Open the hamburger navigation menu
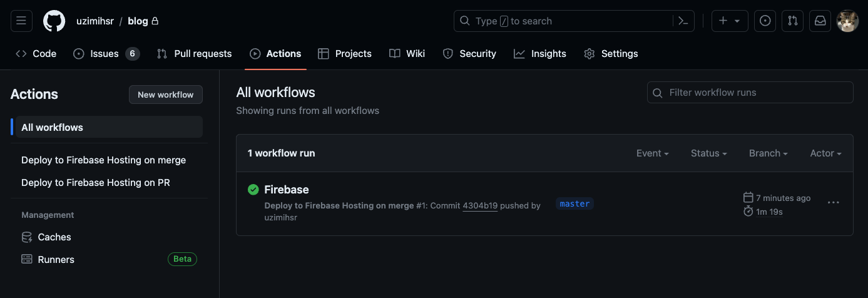868x298 pixels. click(x=21, y=21)
